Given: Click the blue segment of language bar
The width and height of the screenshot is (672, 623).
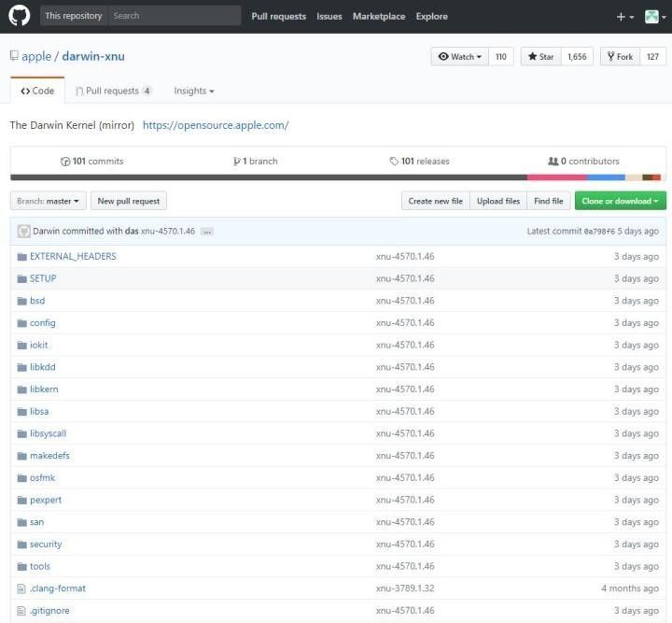Looking at the screenshot, I should [606, 177].
